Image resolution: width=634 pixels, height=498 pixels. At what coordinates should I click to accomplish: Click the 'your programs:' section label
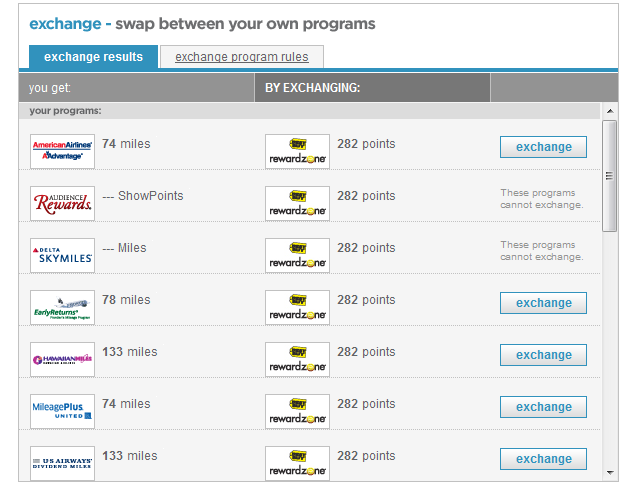tap(66, 111)
